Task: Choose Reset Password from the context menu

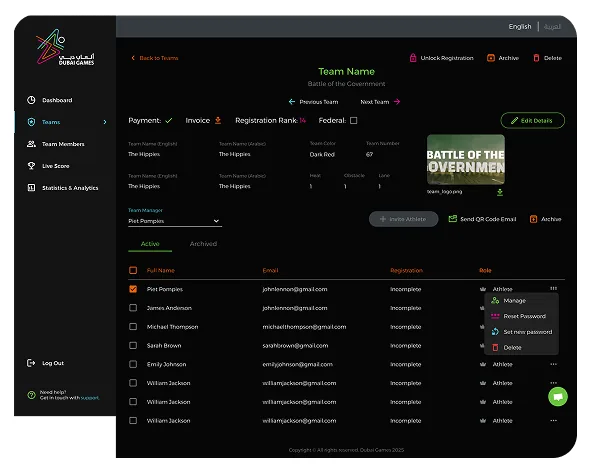Action: [525, 316]
